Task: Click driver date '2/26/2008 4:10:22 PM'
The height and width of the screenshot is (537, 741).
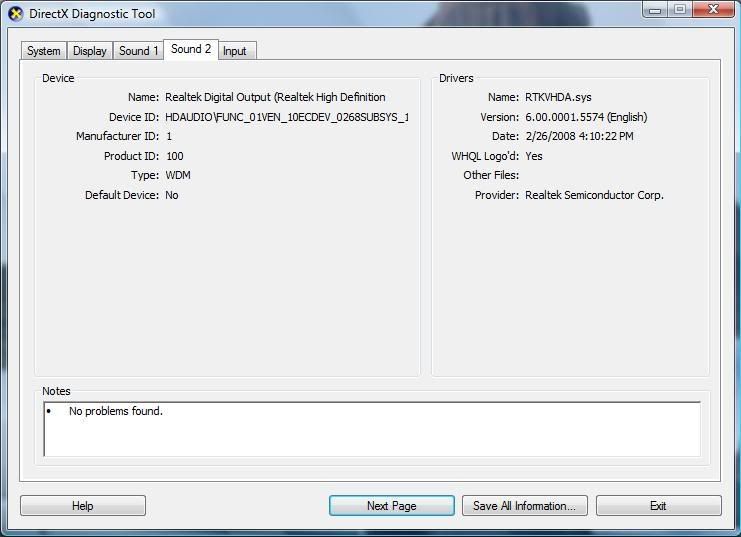Action: pyautogui.click(x=580, y=137)
